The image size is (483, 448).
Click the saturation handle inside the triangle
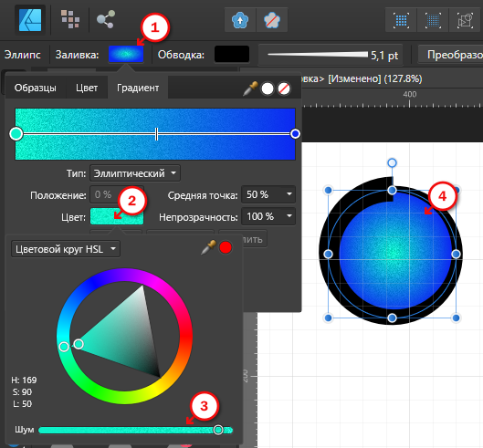[79, 344]
